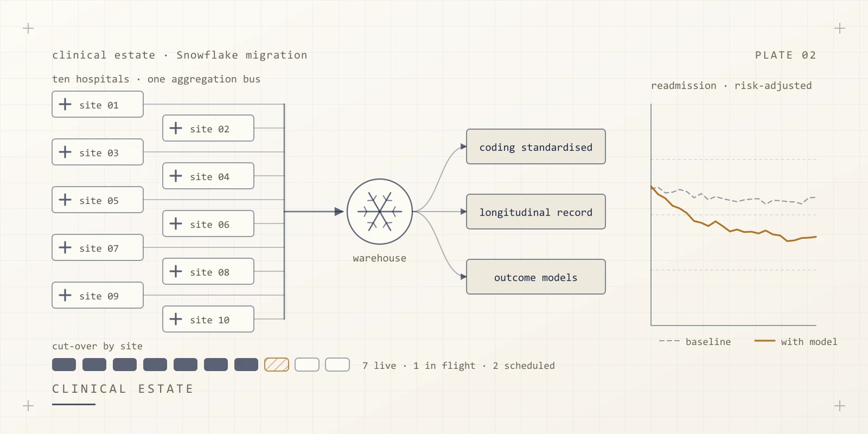
Task: Click the plus icon in site 10
Action: (176, 319)
